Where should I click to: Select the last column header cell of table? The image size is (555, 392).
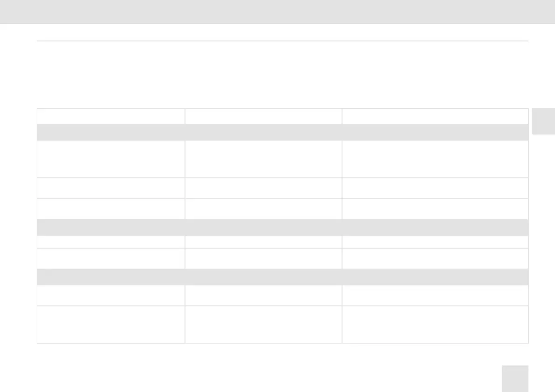coord(435,116)
